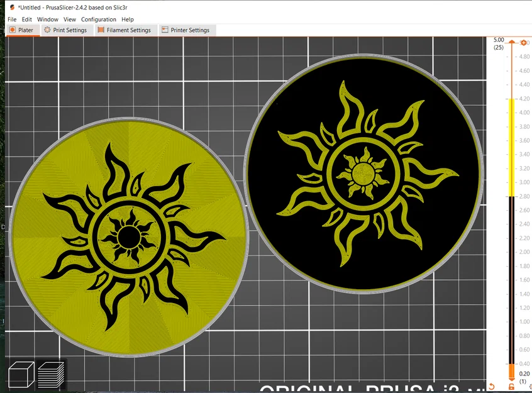
Task: Switch to the Plater tab
Action: (x=23, y=30)
